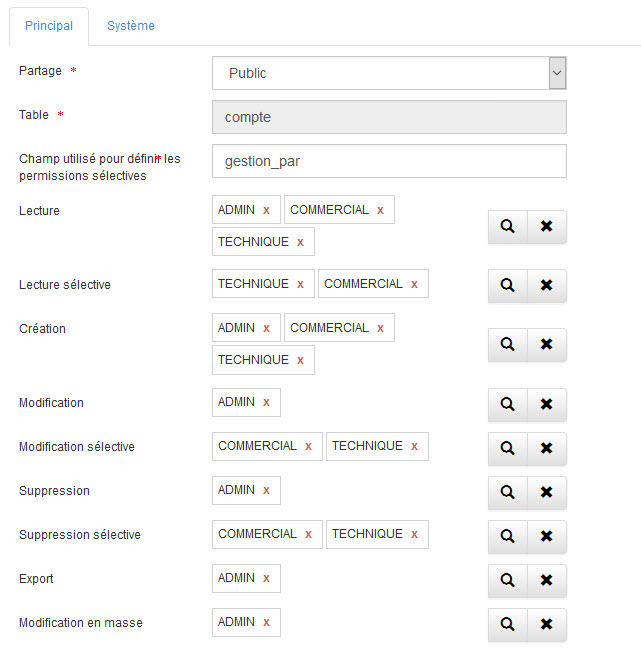Click the Modification en masse label

click(81, 623)
